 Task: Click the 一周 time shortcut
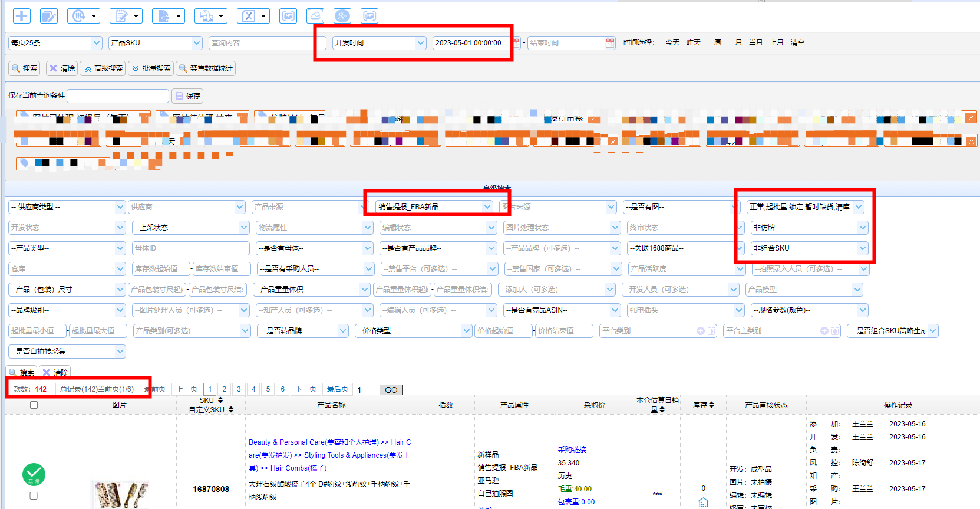pyautogui.click(x=714, y=42)
